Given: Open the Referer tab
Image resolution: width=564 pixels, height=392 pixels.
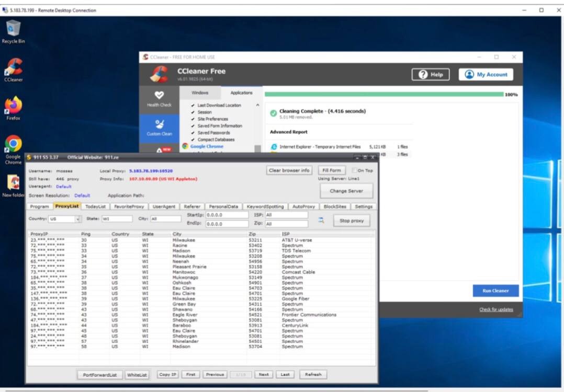Looking at the screenshot, I should pos(191,206).
